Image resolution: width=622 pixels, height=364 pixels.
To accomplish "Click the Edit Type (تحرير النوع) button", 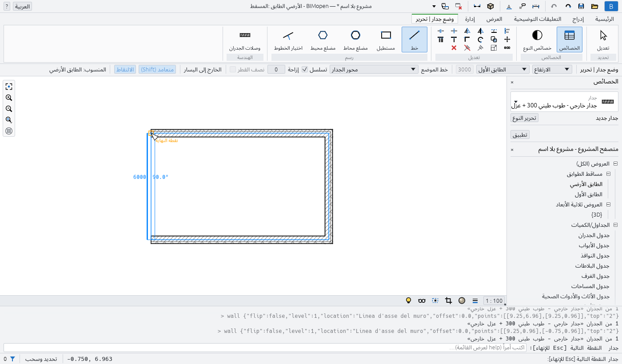I will 524,118.
